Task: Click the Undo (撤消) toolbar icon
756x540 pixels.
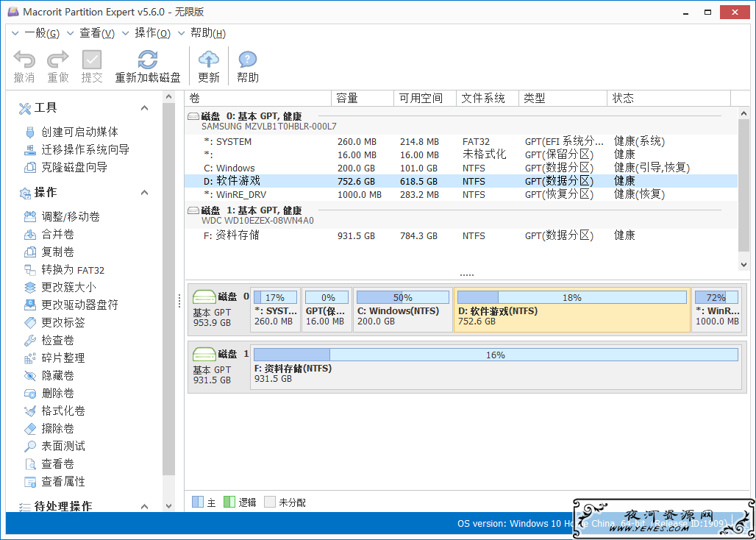Action: 24,60
